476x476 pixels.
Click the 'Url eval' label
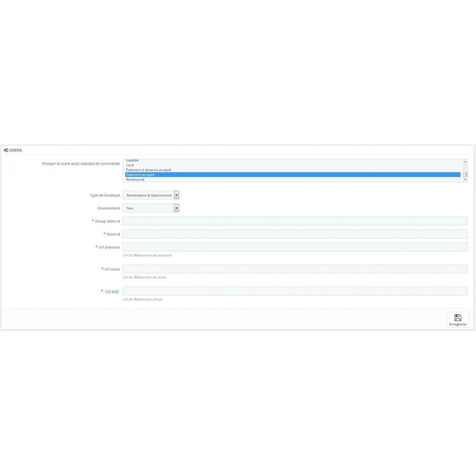[112, 291]
